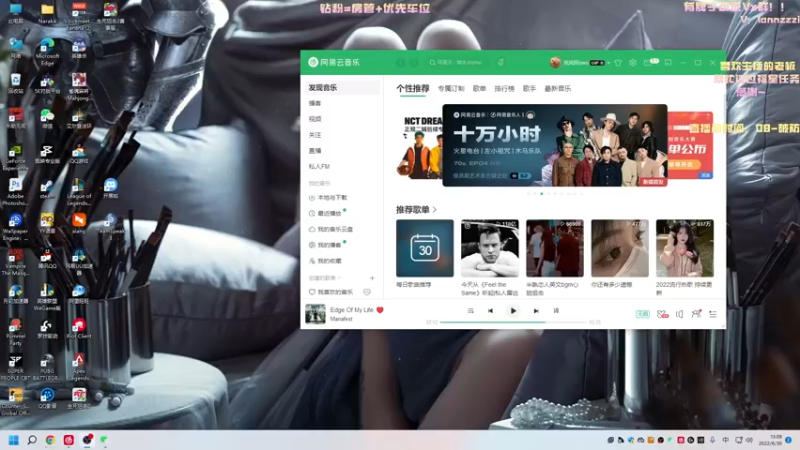Open the Feel the Same radar playlist cover
800x450 pixels.
tap(490, 248)
